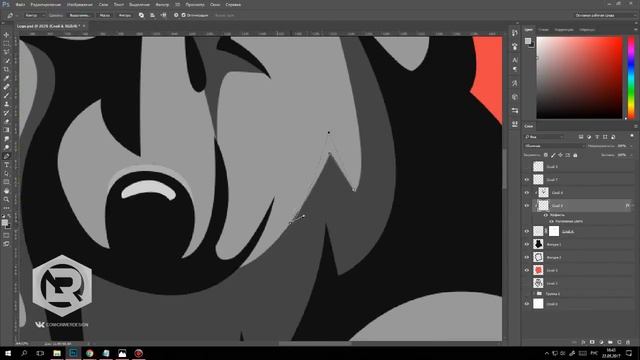
Task: Create a new layer icon
Action: pyautogui.click(x=619, y=342)
